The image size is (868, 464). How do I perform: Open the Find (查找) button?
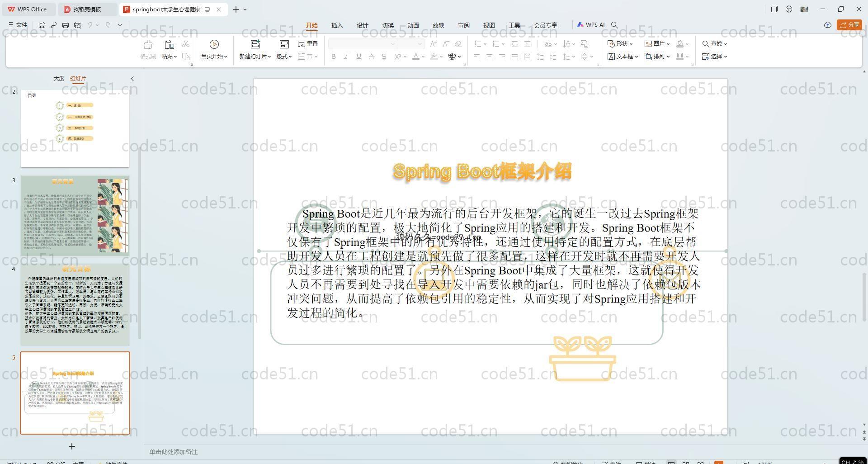(714, 44)
